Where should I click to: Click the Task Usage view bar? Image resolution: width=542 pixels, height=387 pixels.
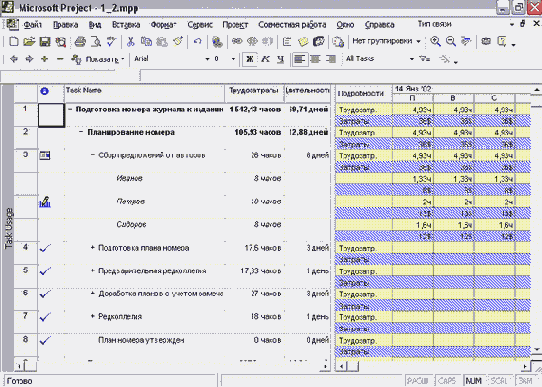pos(8,228)
